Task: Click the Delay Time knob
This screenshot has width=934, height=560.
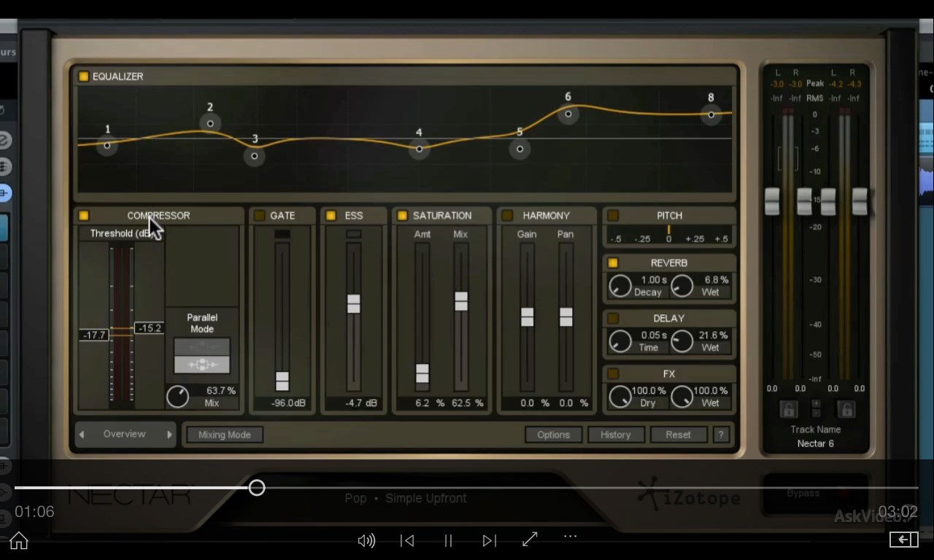Action: (x=620, y=341)
